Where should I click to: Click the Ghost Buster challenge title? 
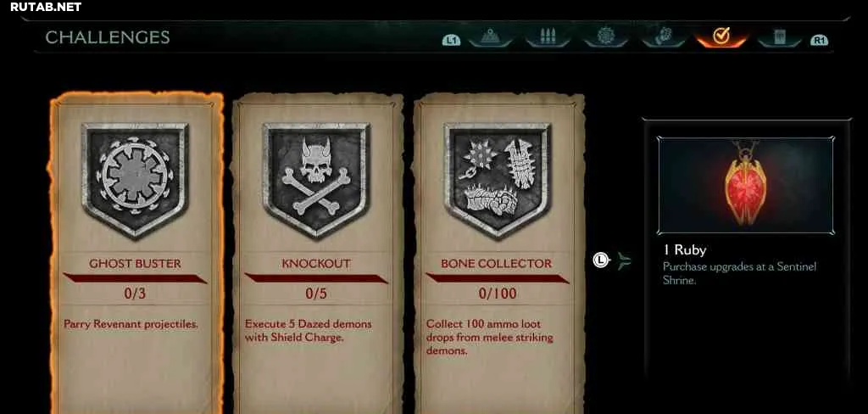click(x=135, y=264)
